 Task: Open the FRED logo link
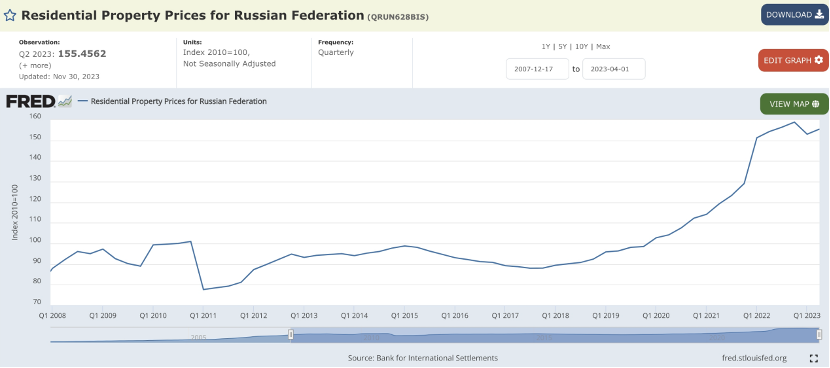pos(31,101)
